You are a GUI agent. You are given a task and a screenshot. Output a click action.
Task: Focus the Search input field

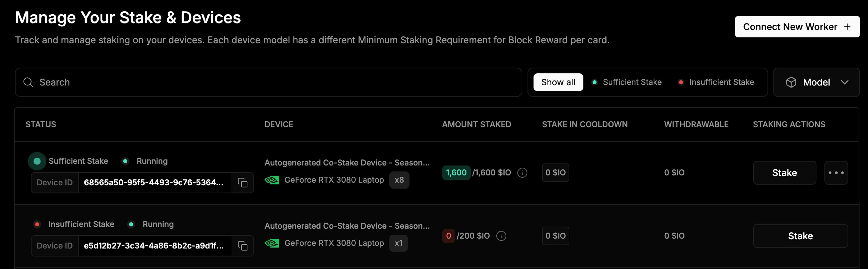pyautogui.click(x=269, y=82)
